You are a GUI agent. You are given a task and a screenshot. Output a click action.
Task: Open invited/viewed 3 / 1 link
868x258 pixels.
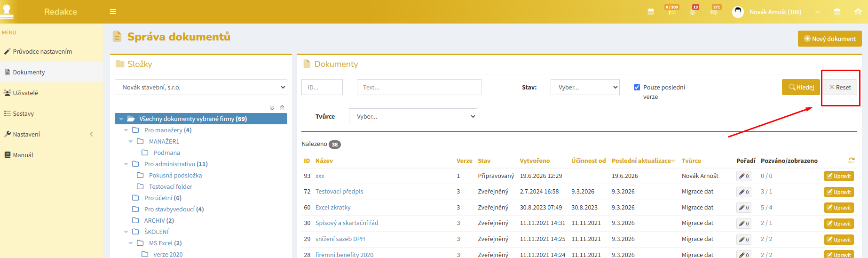(766, 191)
